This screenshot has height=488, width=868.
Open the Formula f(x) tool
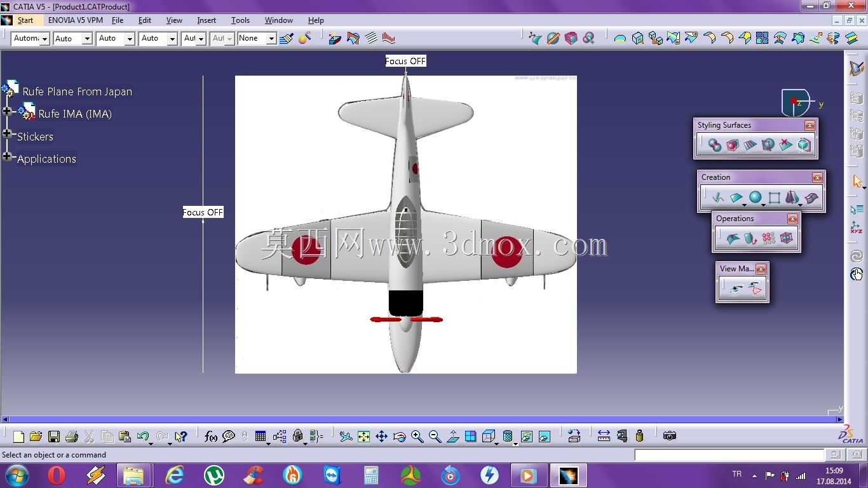pos(211,436)
